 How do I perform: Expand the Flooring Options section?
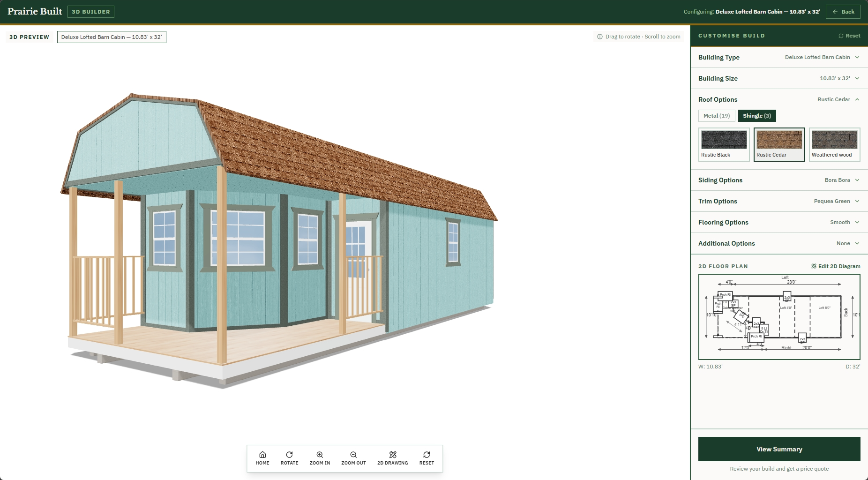(779, 222)
